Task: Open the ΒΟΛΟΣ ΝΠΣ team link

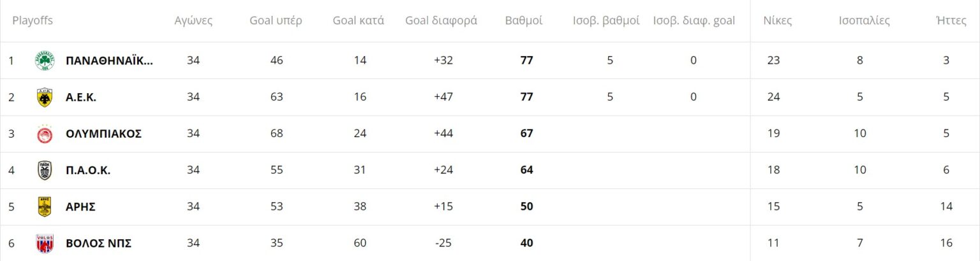Action: (x=98, y=243)
